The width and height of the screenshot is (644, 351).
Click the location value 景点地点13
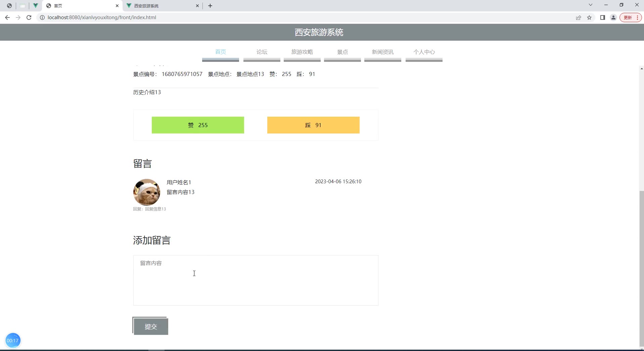click(250, 74)
